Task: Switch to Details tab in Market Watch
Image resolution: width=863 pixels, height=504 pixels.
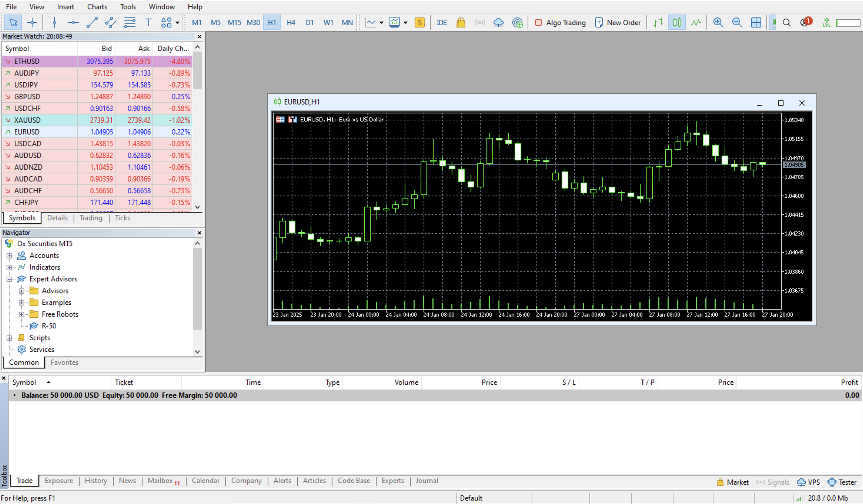Action: (57, 218)
